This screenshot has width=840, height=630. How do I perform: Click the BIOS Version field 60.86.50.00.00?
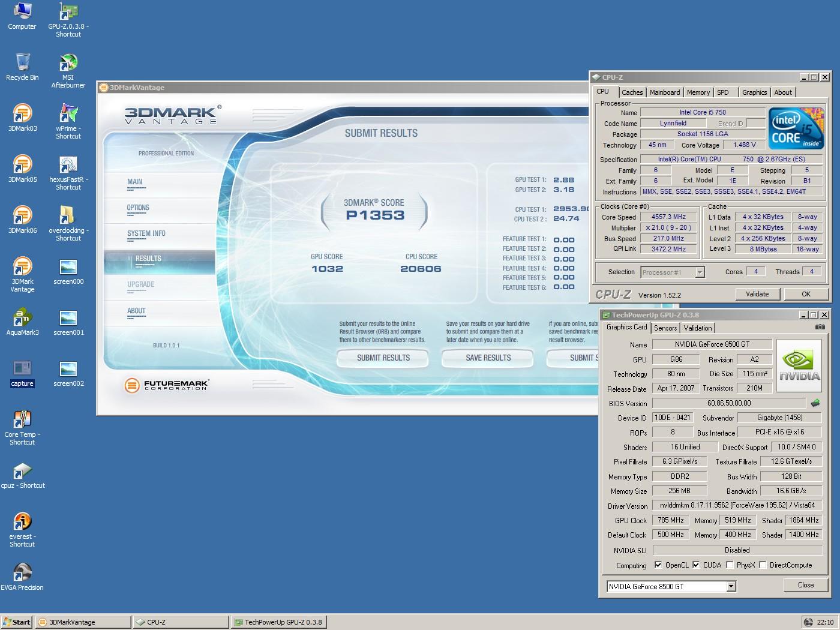click(729, 403)
